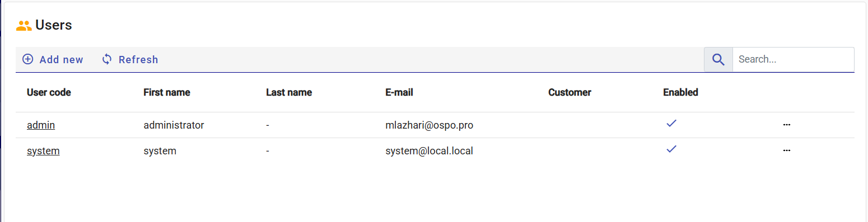Image resolution: width=868 pixels, height=222 pixels.
Task: Click the magnifier search icon
Action: point(718,59)
